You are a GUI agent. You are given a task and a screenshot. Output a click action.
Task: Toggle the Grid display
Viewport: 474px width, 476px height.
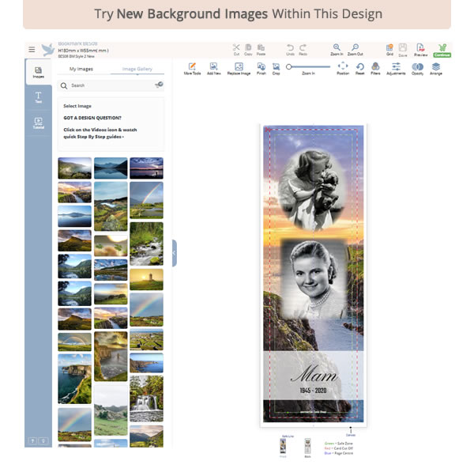[x=389, y=50]
